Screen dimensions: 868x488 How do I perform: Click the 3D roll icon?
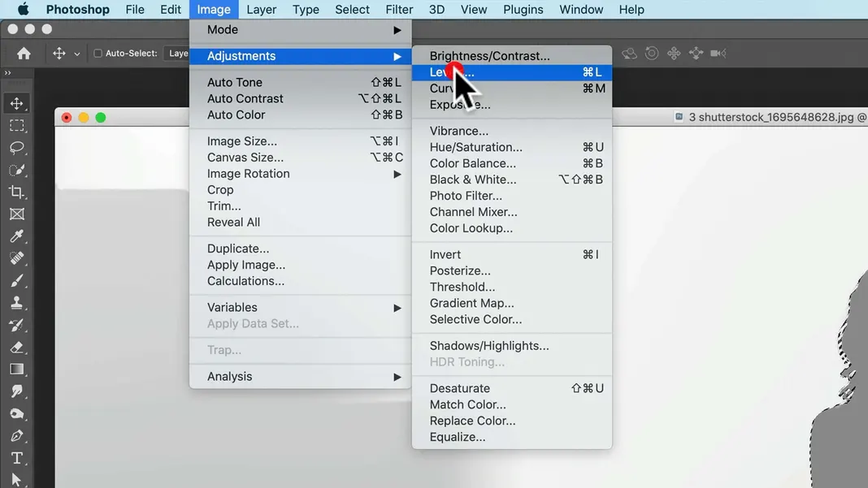click(x=652, y=53)
